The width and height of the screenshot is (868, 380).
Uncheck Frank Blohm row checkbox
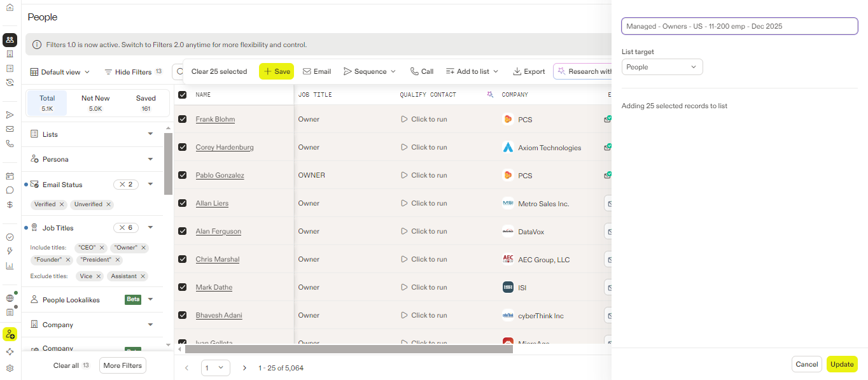click(x=183, y=119)
